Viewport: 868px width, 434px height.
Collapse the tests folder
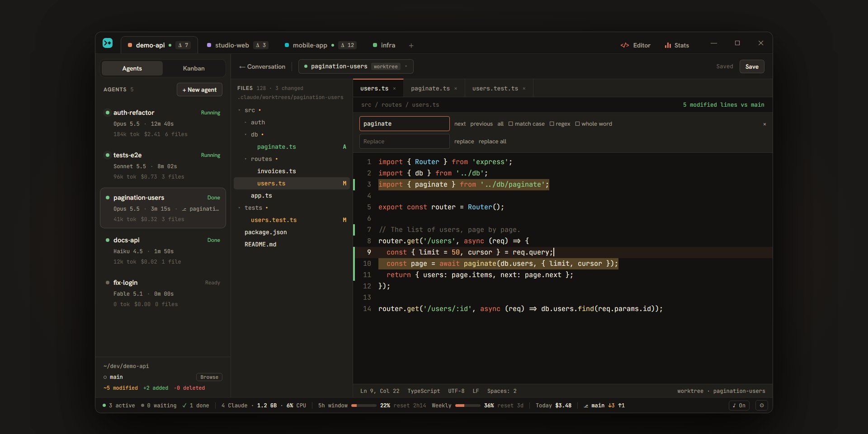click(x=239, y=208)
